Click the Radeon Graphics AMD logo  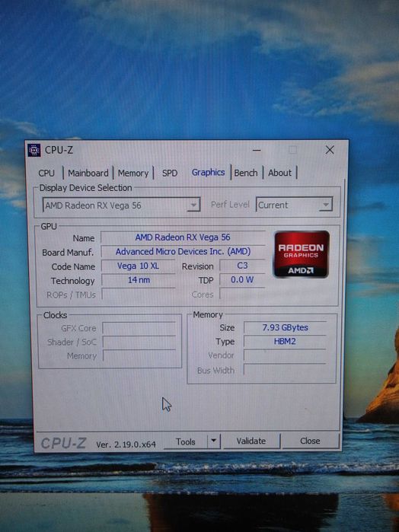coord(302,254)
